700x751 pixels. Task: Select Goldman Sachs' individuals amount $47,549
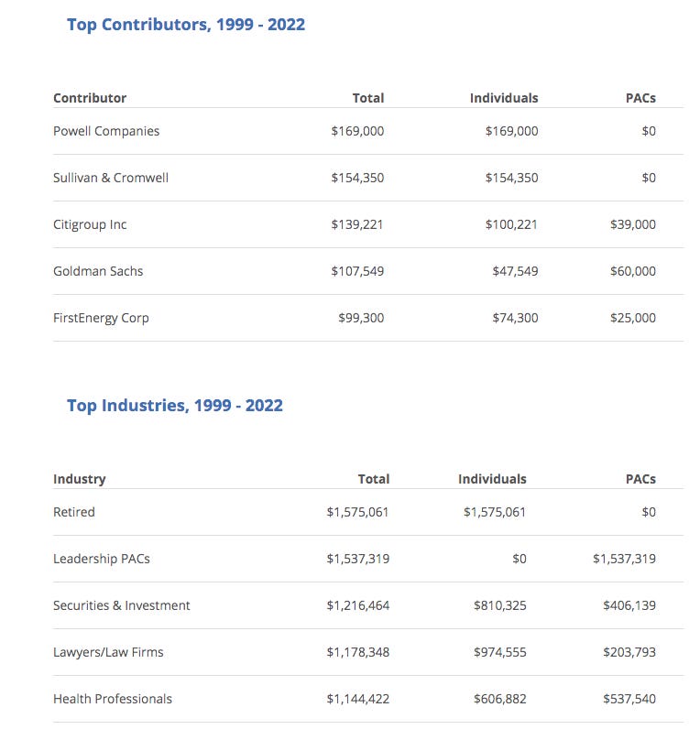(x=516, y=271)
